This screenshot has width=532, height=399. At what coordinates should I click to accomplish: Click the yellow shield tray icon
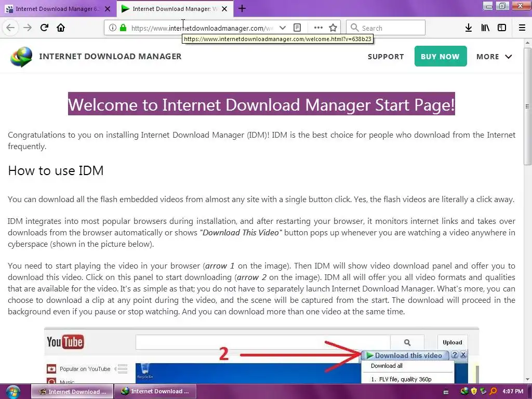tap(474, 391)
